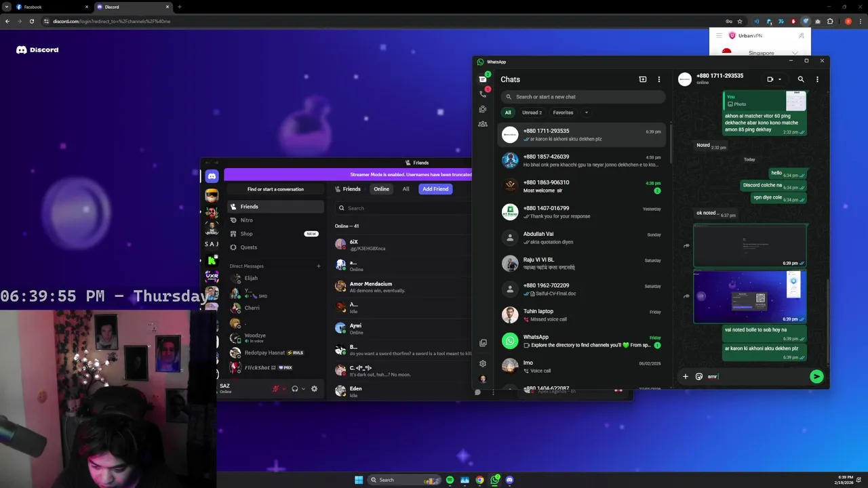The height and width of the screenshot is (488, 868).
Task: Open the Elijah direct message
Action: (x=275, y=278)
